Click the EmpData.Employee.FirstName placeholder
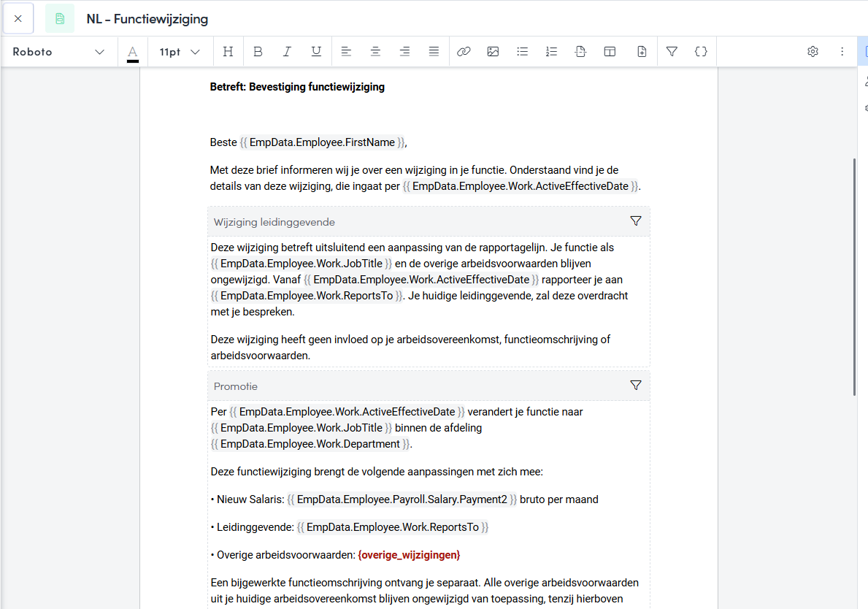Screen dimensions: 868x609 [322, 142]
